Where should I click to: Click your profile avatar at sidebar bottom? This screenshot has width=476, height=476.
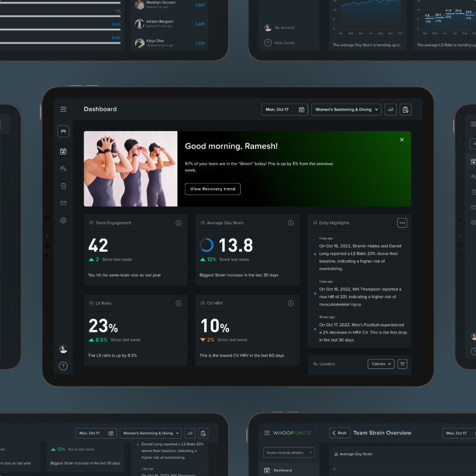(x=63, y=348)
